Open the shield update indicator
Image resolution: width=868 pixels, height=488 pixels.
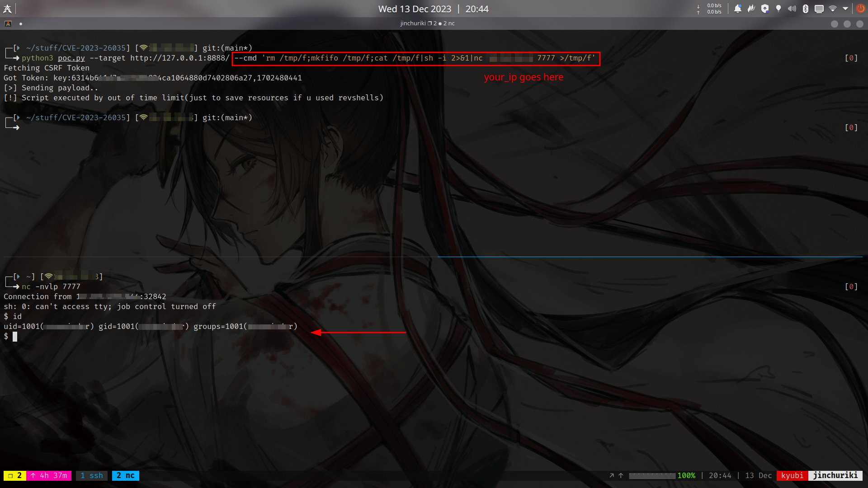click(x=765, y=9)
